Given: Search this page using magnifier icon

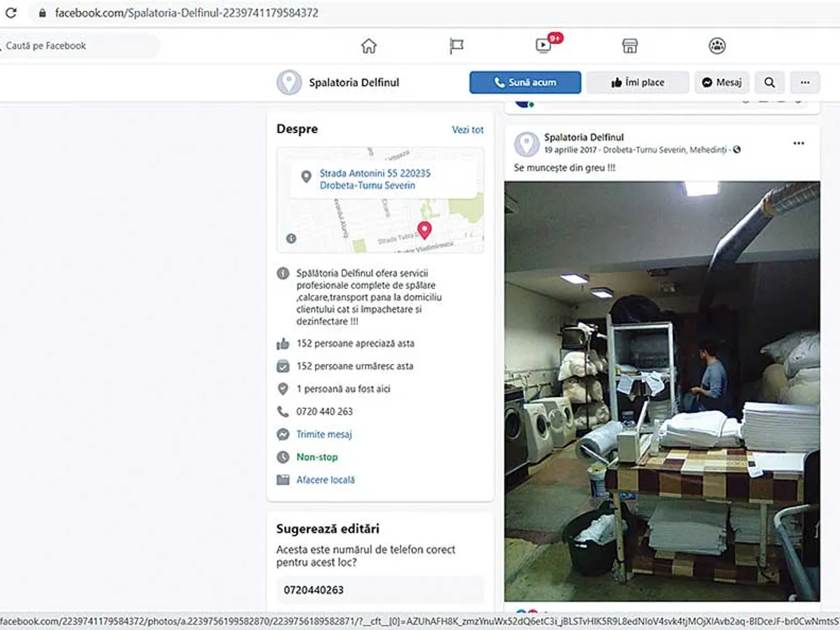Looking at the screenshot, I should click(769, 83).
